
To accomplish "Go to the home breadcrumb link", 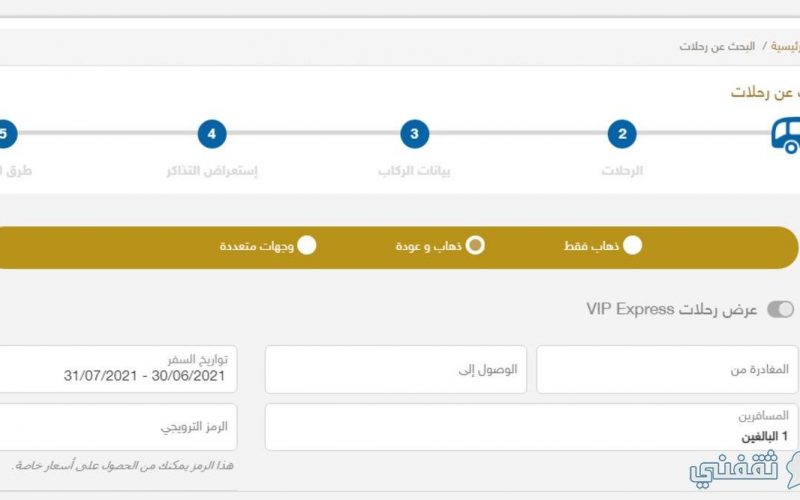I will coord(785,46).
